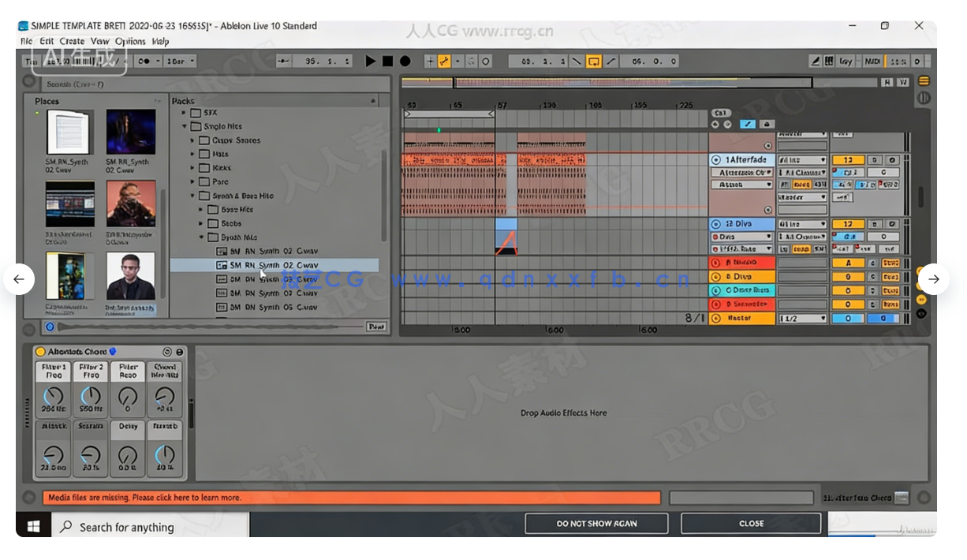Click the CLOSE button on the dialog
Screen dimensions: 967x560
(750, 523)
